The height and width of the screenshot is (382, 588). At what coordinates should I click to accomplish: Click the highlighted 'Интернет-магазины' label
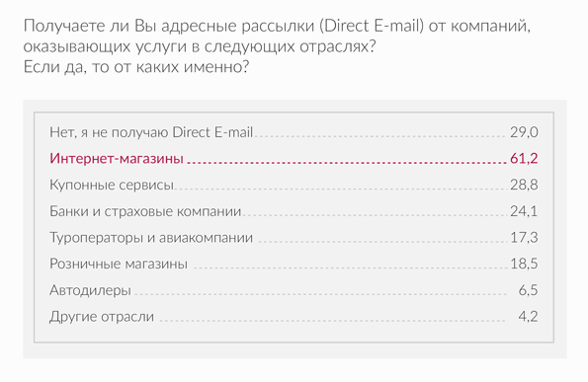[x=117, y=158]
